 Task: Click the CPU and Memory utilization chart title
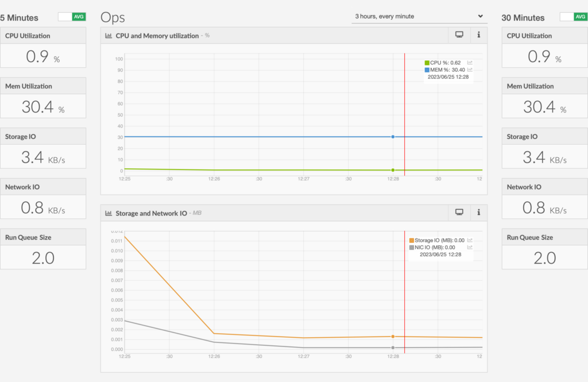pyautogui.click(x=157, y=36)
